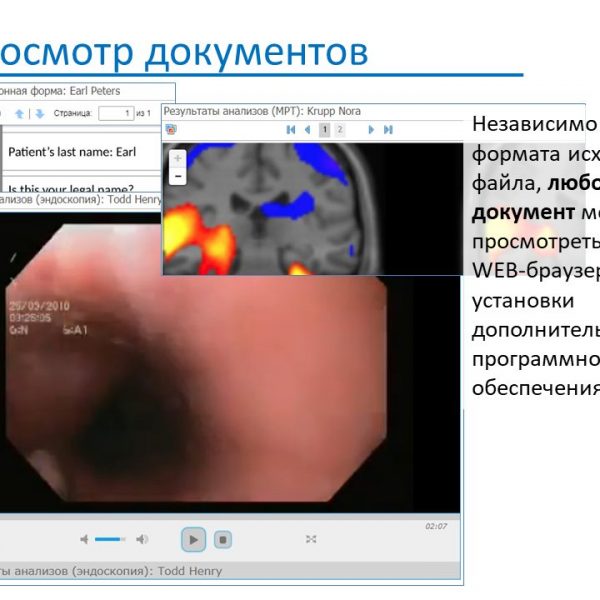Select page 2 in the MRI viewer

340,130
